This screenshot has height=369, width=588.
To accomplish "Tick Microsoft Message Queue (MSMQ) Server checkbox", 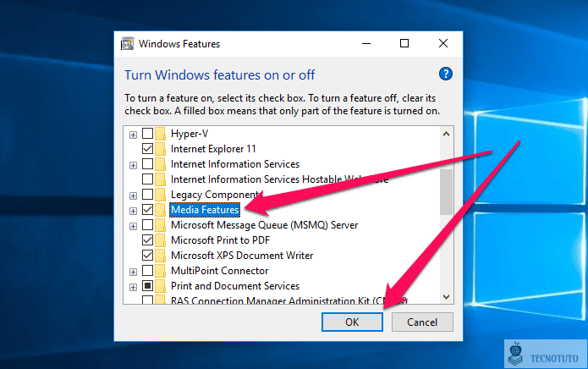I will click(148, 224).
